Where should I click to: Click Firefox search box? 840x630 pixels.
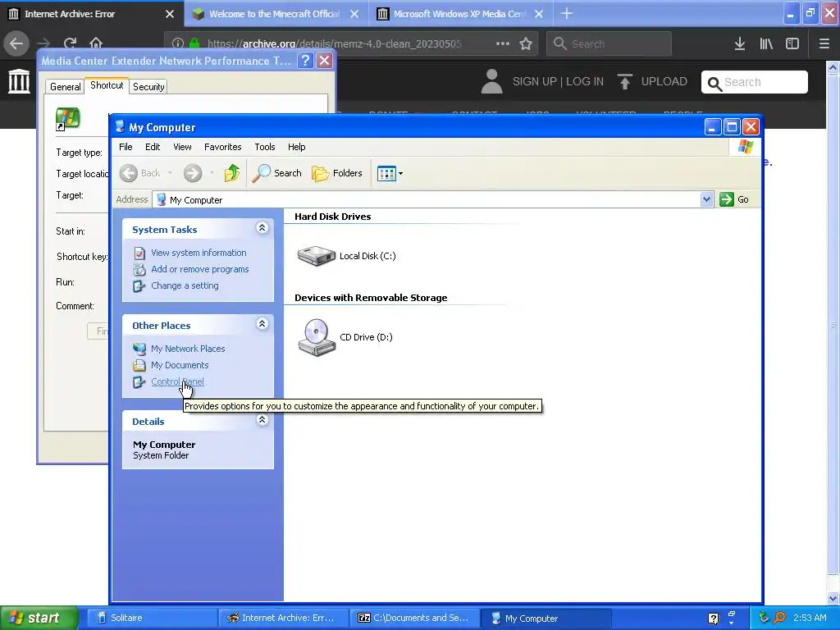coord(609,43)
